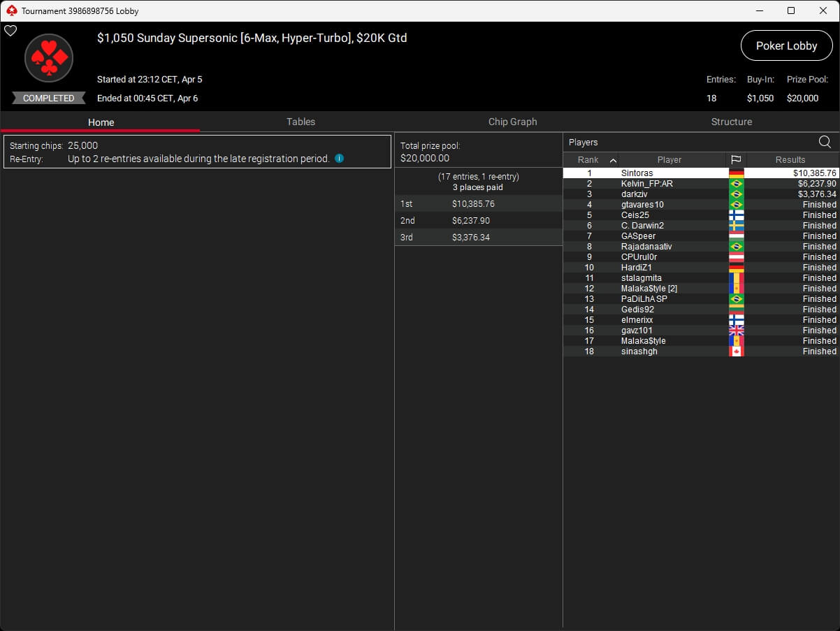Sort players by Rank column arrow
This screenshot has height=631, width=840.
[x=613, y=160]
